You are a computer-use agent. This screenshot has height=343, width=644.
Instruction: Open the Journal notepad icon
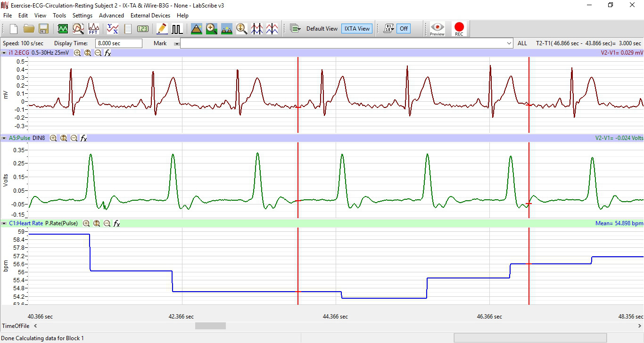click(127, 29)
